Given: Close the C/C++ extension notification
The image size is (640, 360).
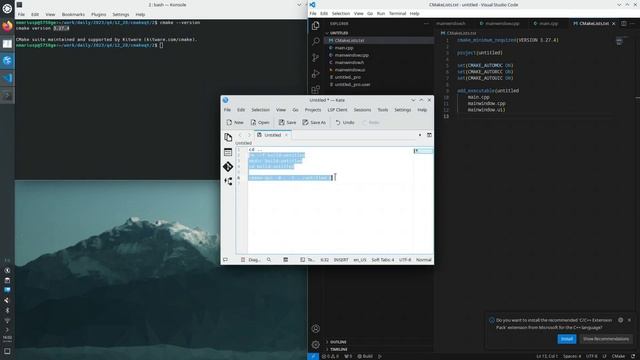Looking at the screenshot, I should [x=629, y=320].
